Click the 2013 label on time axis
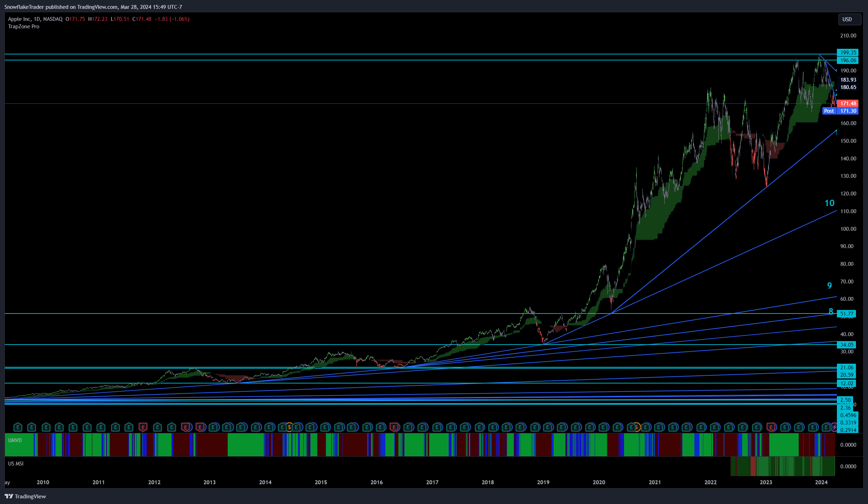This screenshot has width=868, height=504. 209,482
